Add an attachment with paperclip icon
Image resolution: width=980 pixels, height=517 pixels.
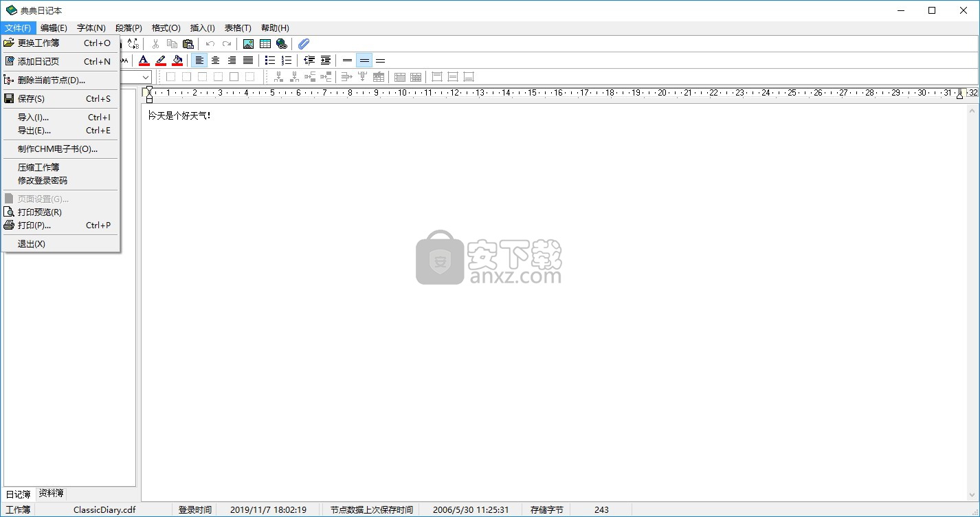tap(304, 43)
